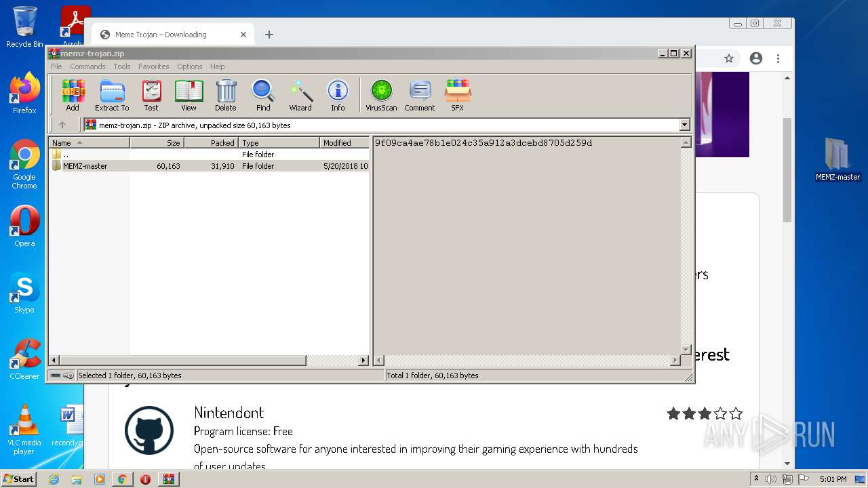Click the drive/key status bar icon

pos(62,375)
